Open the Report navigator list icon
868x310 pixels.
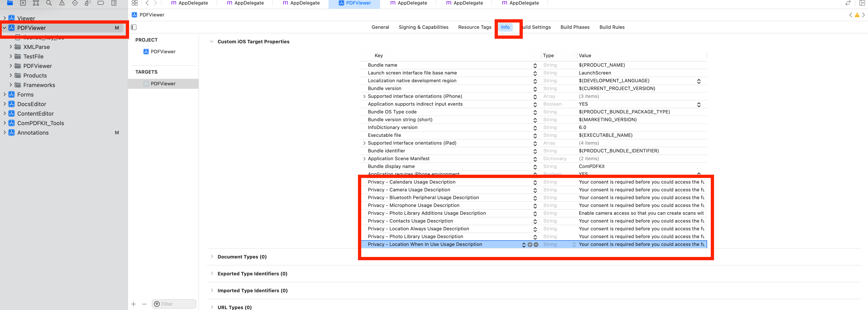click(114, 3)
